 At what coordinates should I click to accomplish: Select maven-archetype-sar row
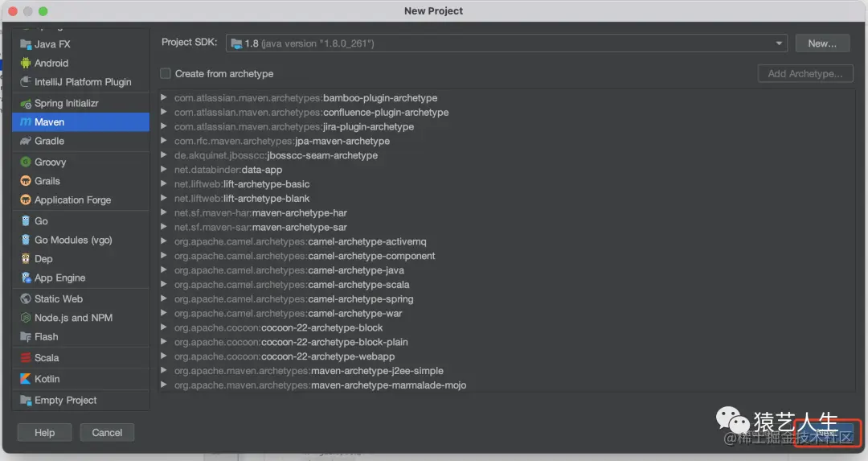tap(506, 227)
